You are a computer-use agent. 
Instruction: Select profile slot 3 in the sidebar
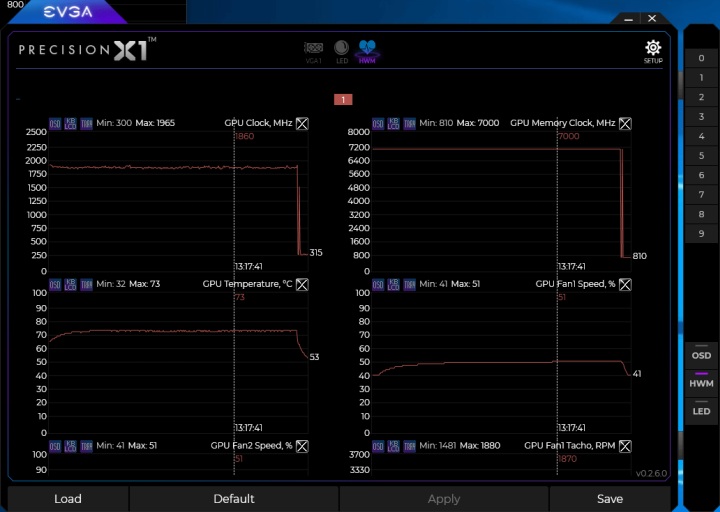click(x=701, y=117)
